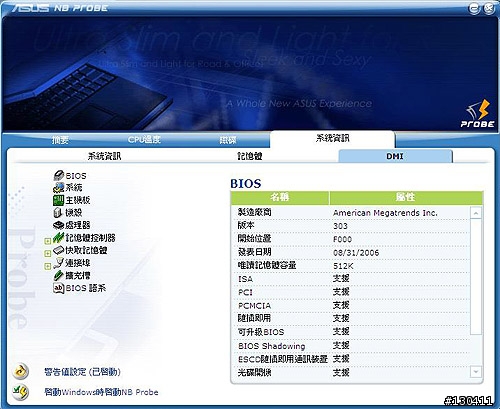Click scroll-up arrow of BIOS table
The height and width of the screenshot is (409, 500).
476,213
